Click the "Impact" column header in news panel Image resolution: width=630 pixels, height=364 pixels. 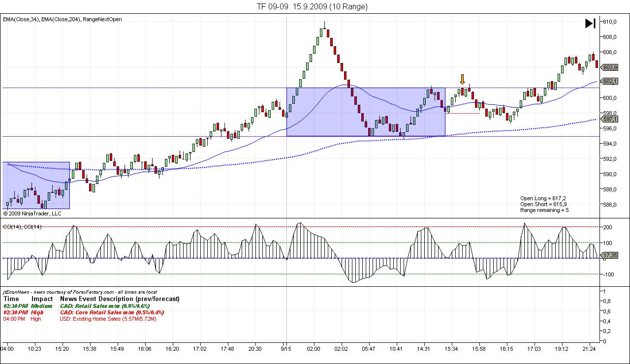42,299
